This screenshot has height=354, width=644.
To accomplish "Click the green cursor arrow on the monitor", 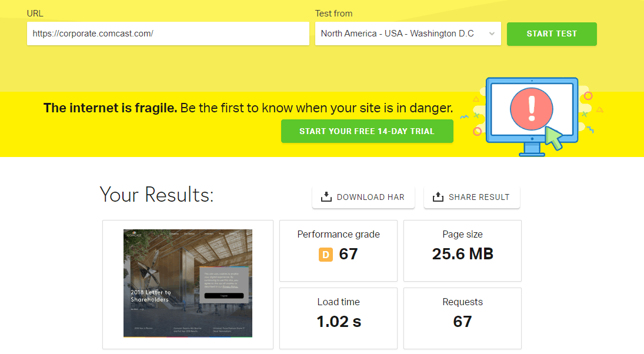I will pos(552,137).
